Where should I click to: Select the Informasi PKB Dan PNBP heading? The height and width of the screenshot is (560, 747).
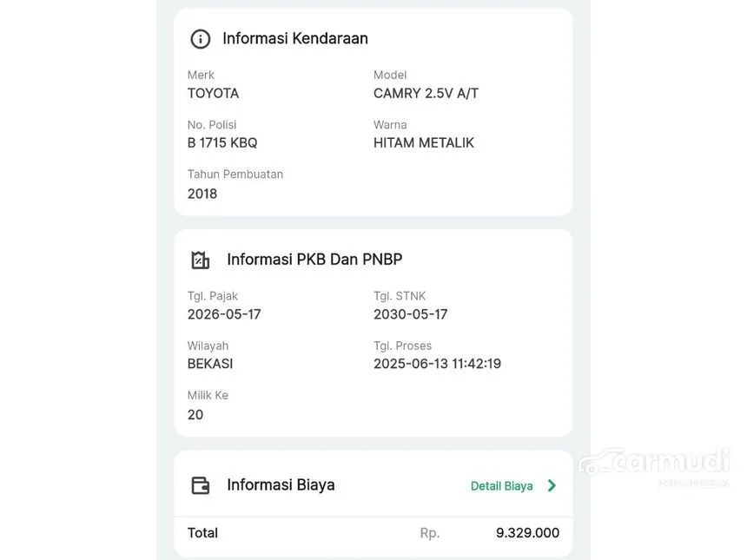[x=314, y=259]
